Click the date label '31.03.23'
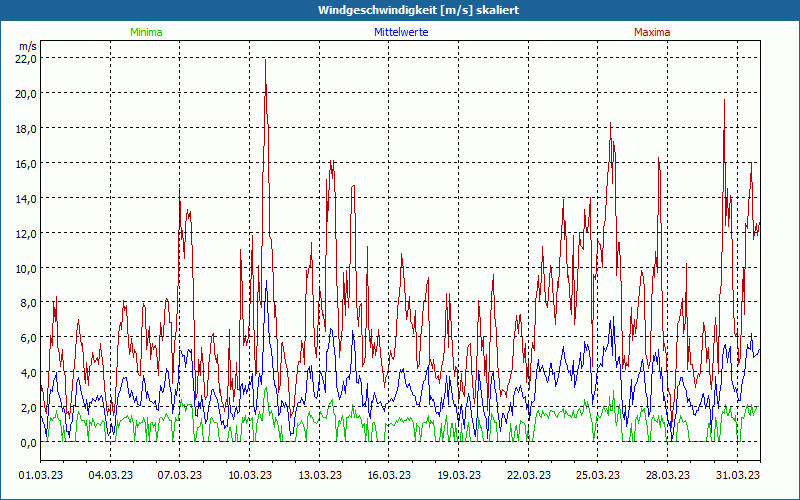800x500 pixels. pos(737,476)
